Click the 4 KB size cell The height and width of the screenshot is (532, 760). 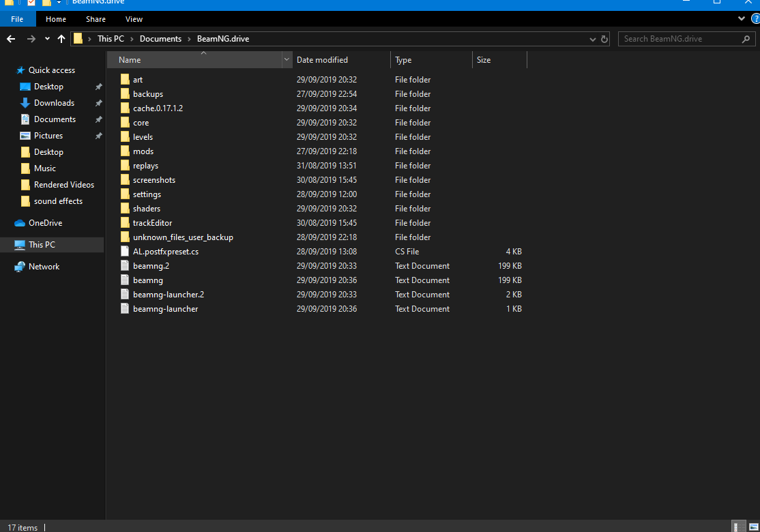point(514,252)
